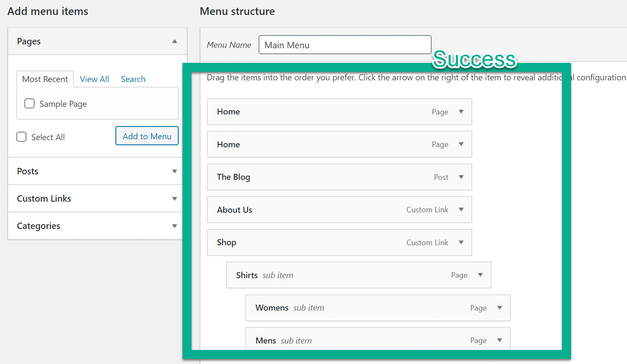Viewport: 627px width, 364px height.
Task: Expand the Posts section
Action: point(174,171)
